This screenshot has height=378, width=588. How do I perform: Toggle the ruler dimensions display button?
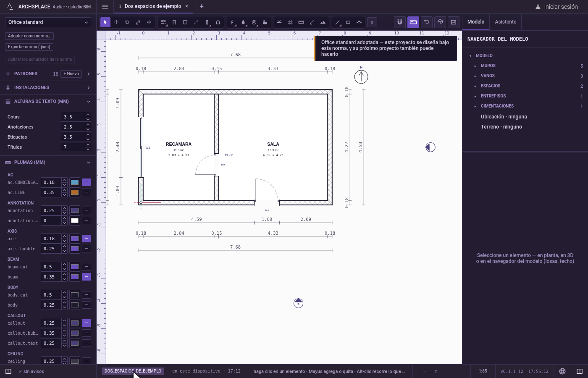click(x=413, y=22)
